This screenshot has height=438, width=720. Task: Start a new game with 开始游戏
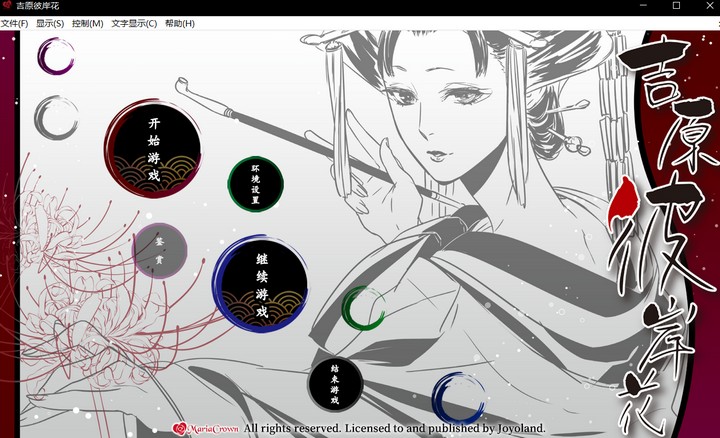(153, 148)
